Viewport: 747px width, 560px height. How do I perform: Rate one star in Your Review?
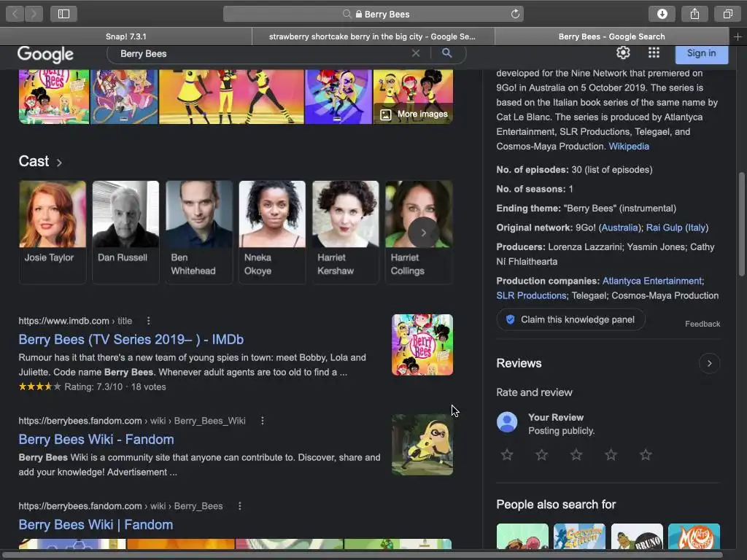507,455
